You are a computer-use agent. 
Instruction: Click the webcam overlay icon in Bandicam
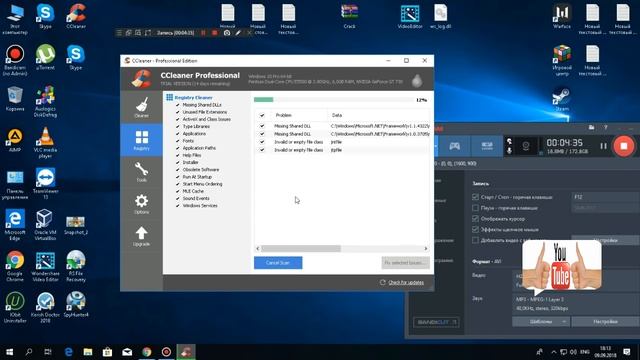click(526, 146)
